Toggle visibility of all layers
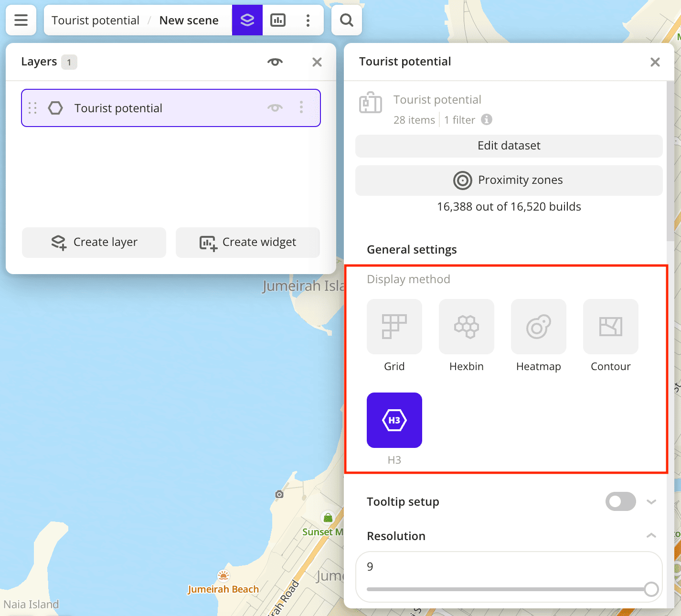The height and width of the screenshot is (616, 681). 275,62
